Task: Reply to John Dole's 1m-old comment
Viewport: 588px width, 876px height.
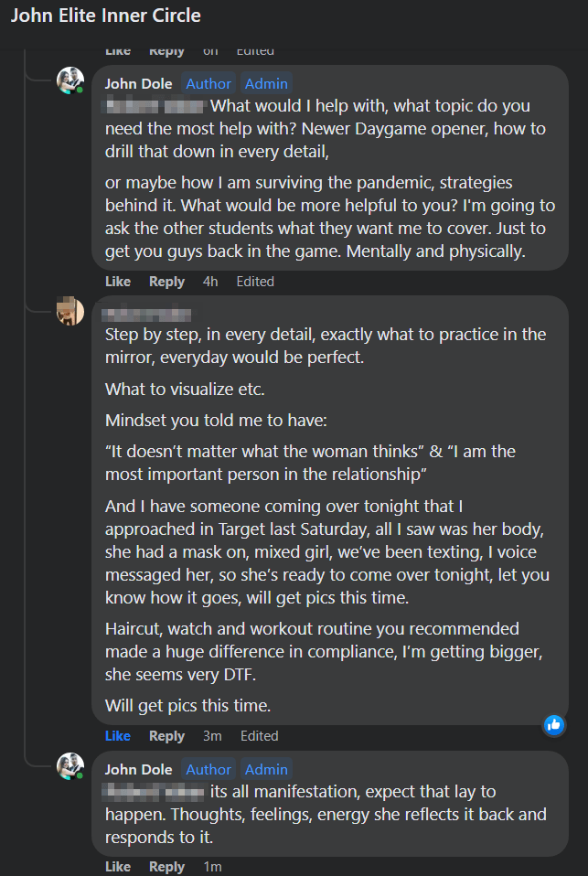Action: (x=166, y=866)
